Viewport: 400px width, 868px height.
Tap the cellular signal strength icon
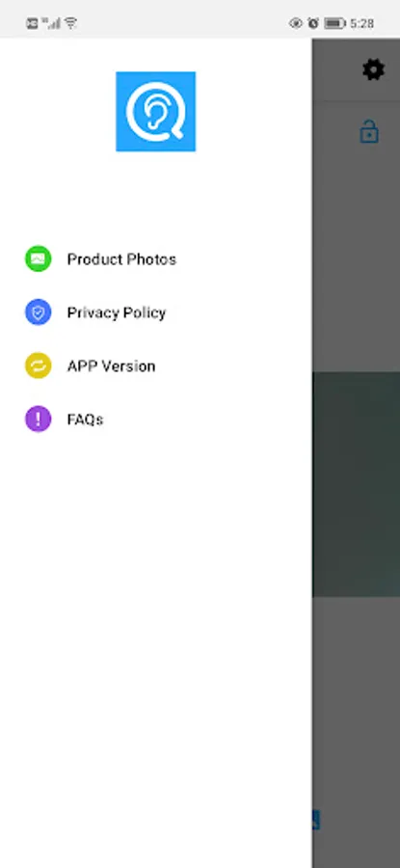(x=51, y=23)
